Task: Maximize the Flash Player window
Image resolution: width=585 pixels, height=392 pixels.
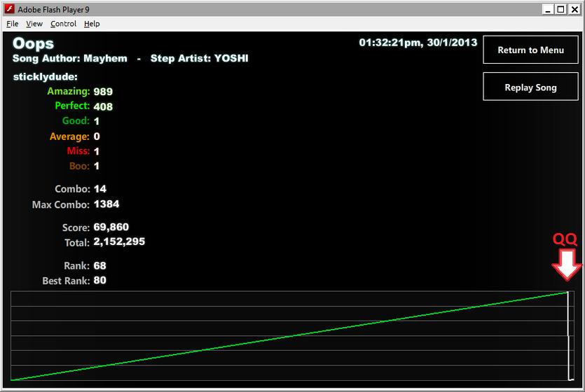Action: pos(560,9)
